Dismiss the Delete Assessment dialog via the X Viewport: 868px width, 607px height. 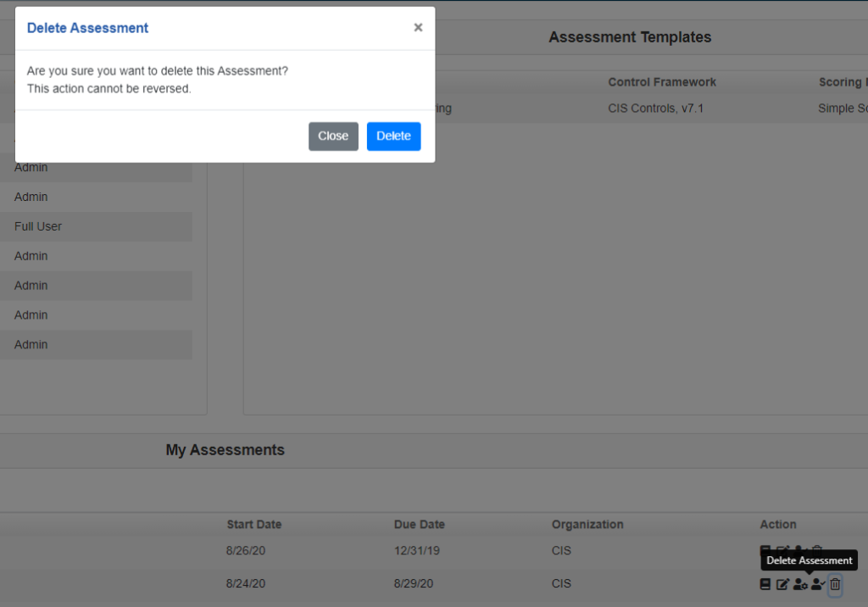coord(418,26)
